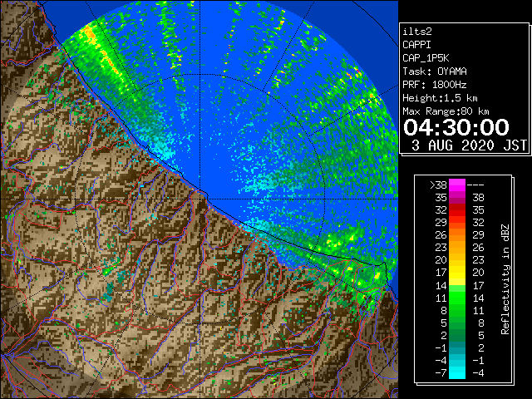The height and width of the screenshot is (399, 532).
Task: Click the 'Reflectivity in dBZ' axis label
Action: [505, 279]
